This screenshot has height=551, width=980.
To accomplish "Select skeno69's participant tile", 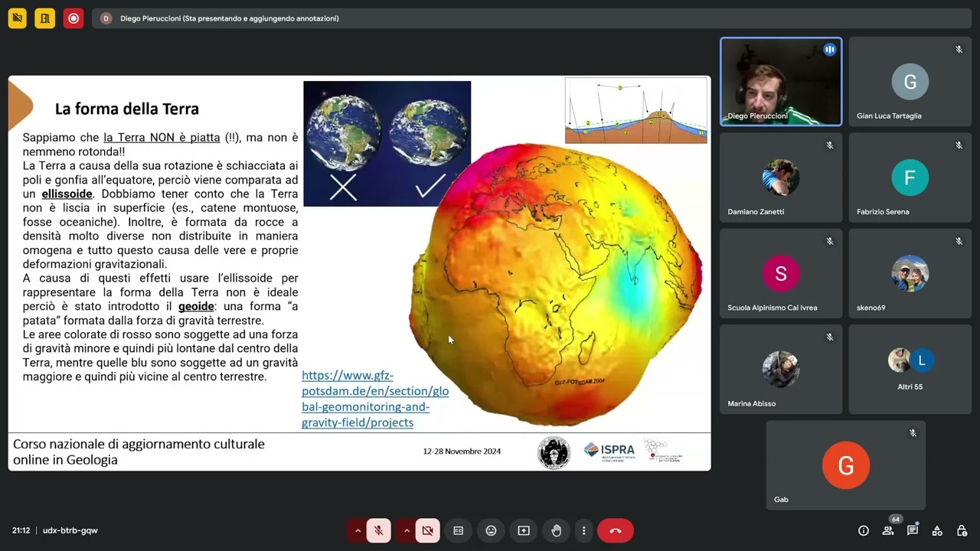I will click(x=910, y=273).
